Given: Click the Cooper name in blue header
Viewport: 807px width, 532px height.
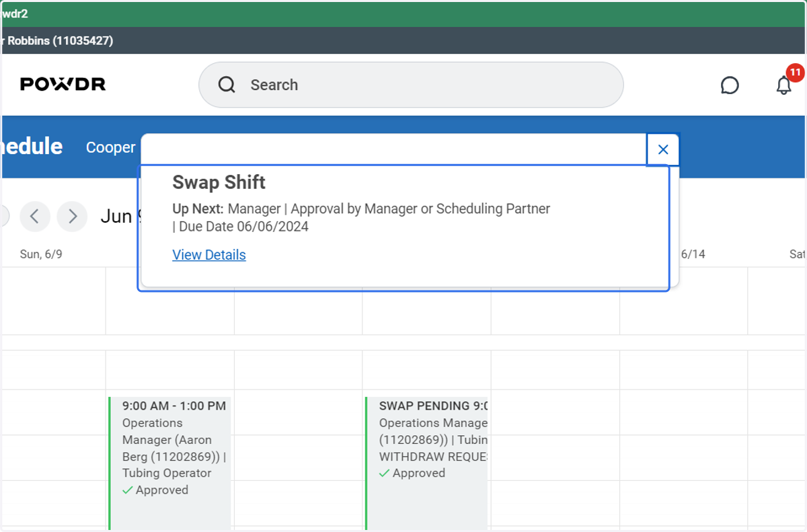Looking at the screenshot, I should click(x=111, y=147).
